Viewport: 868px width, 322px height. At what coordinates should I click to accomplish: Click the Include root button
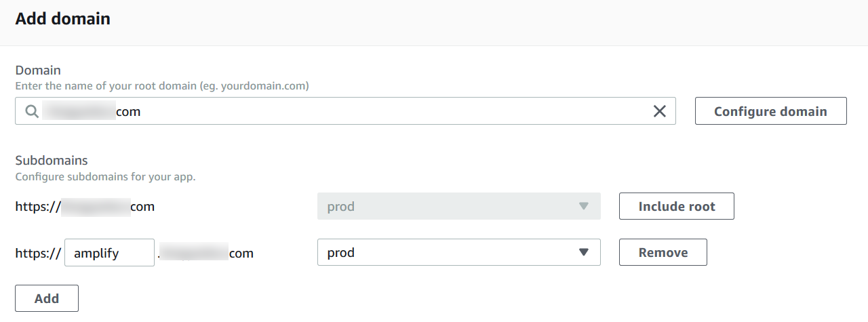pyautogui.click(x=676, y=206)
